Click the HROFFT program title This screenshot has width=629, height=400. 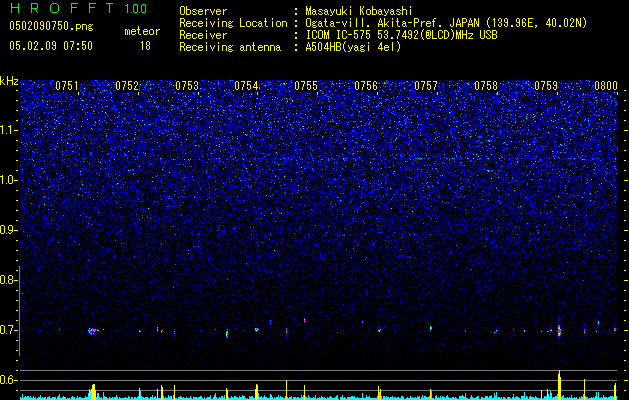tap(63, 8)
